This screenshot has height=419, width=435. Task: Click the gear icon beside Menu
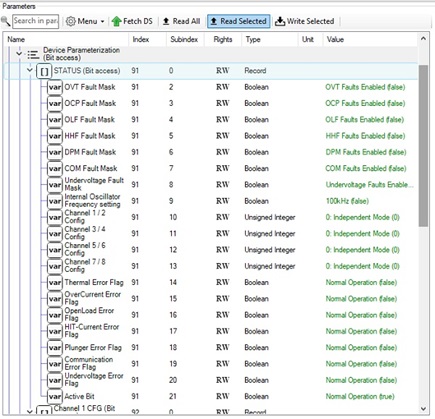70,21
